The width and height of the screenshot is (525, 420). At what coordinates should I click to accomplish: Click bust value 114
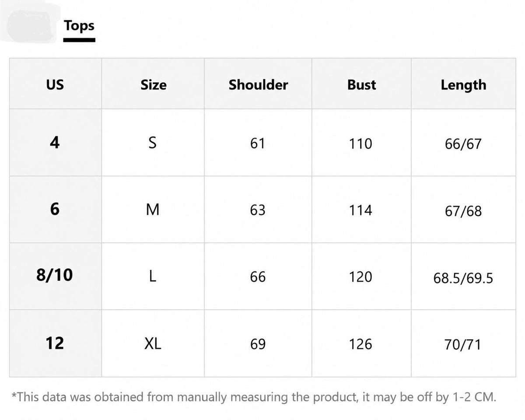click(360, 210)
